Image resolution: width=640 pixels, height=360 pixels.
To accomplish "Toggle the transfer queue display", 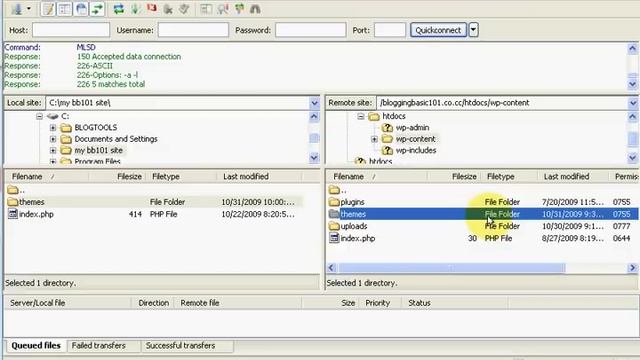I will click(x=97, y=9).
